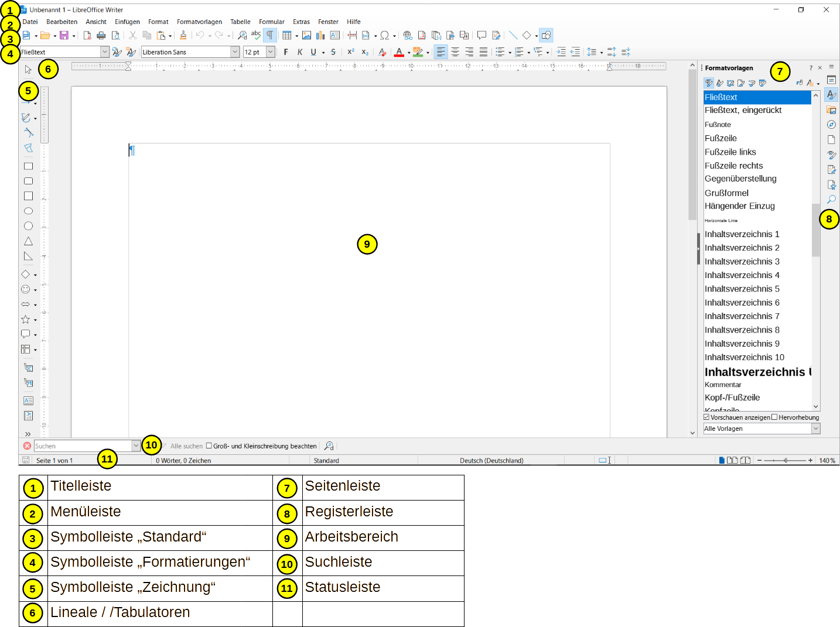Select the Right Triangle shape tool

pyautogui.click(x=28, y=256)
